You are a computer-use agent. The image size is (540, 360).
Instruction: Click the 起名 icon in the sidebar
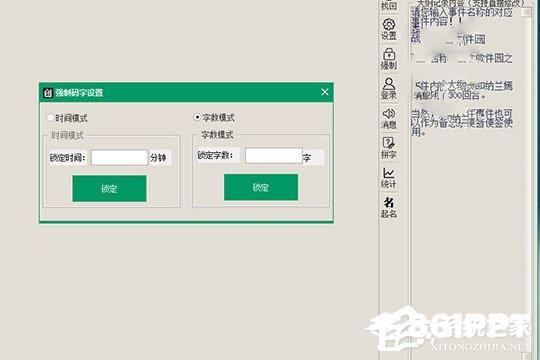point(389,207)
